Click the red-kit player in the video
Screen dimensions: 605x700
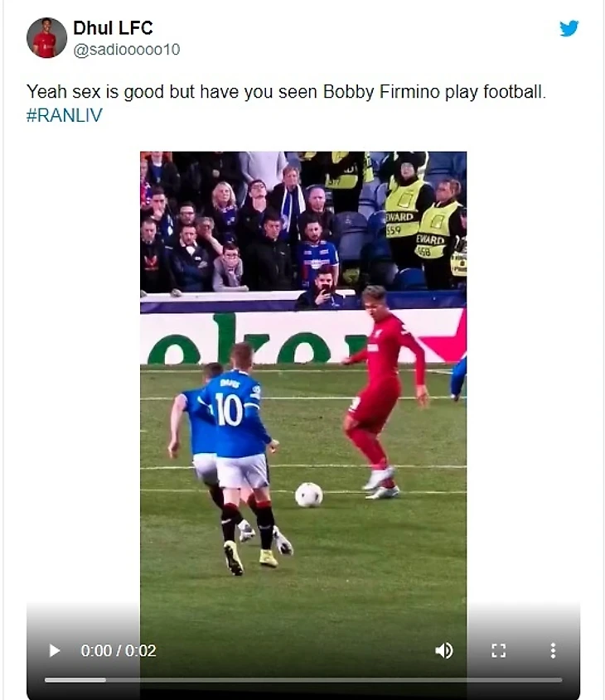[384, 393]
